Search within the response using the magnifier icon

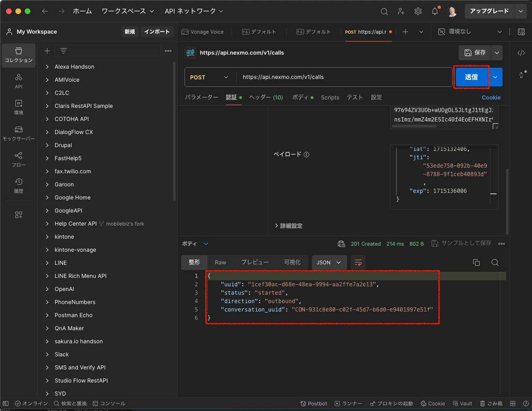pos(495,262)
